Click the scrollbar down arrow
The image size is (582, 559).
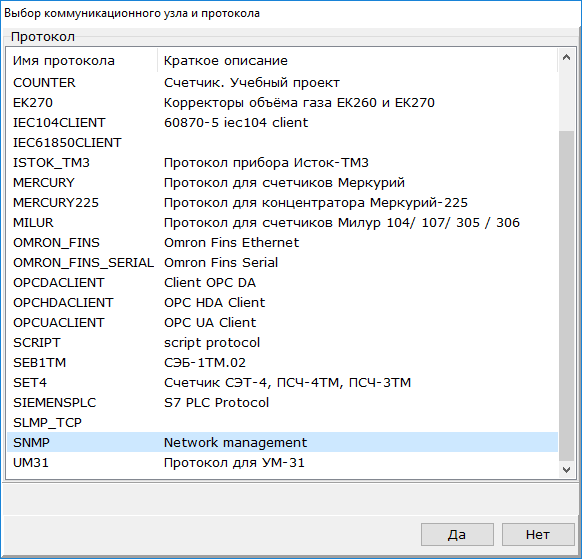566,470
